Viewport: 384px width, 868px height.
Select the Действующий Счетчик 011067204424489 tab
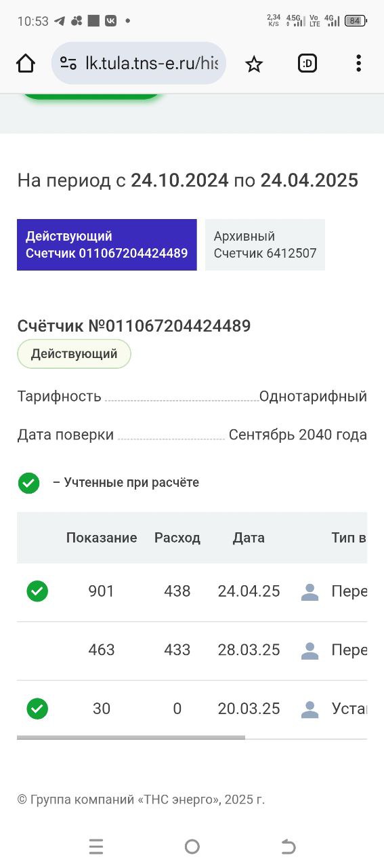click(x=107, y=245)
